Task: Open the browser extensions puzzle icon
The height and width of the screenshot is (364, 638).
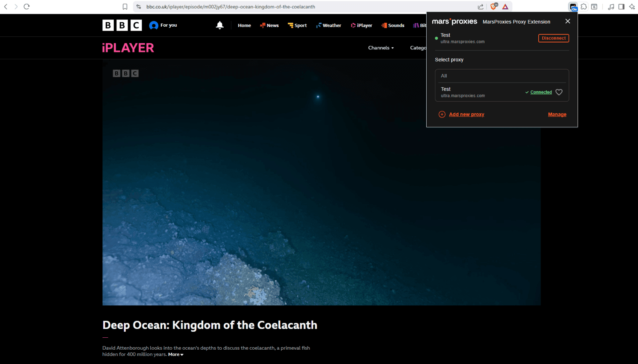Action: point(584,7)
